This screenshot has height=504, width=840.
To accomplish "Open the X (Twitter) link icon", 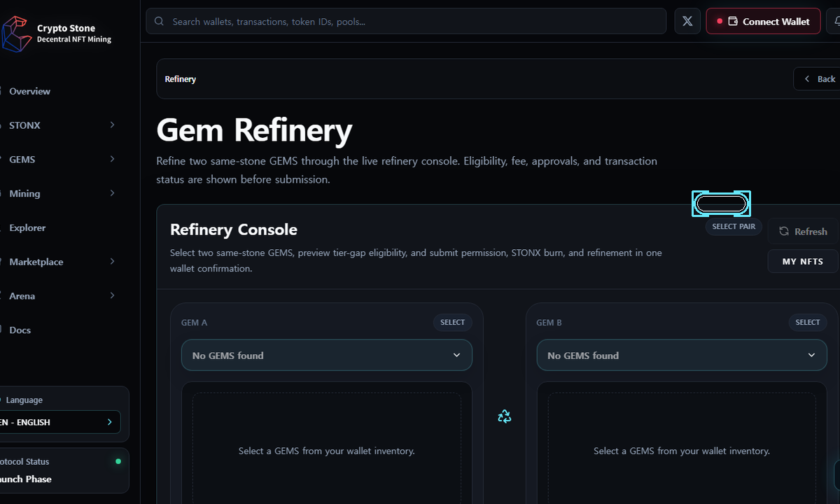I will 687,22.
